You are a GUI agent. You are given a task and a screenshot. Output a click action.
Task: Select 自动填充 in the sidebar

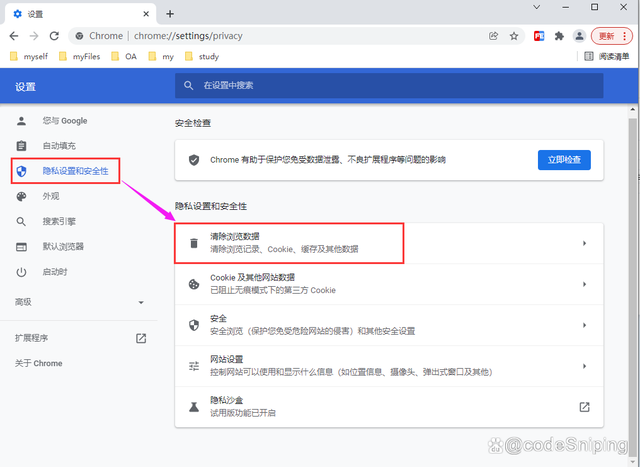(58, 146)
